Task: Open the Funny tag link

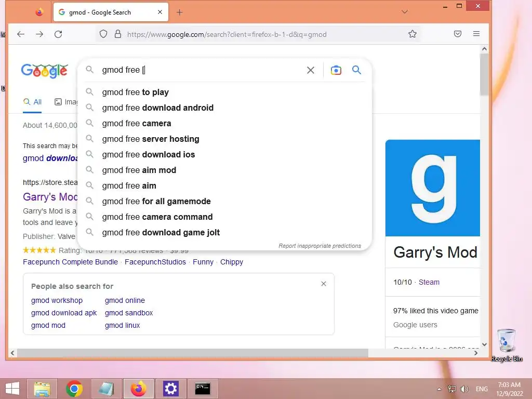Action: tap(203, 262)
